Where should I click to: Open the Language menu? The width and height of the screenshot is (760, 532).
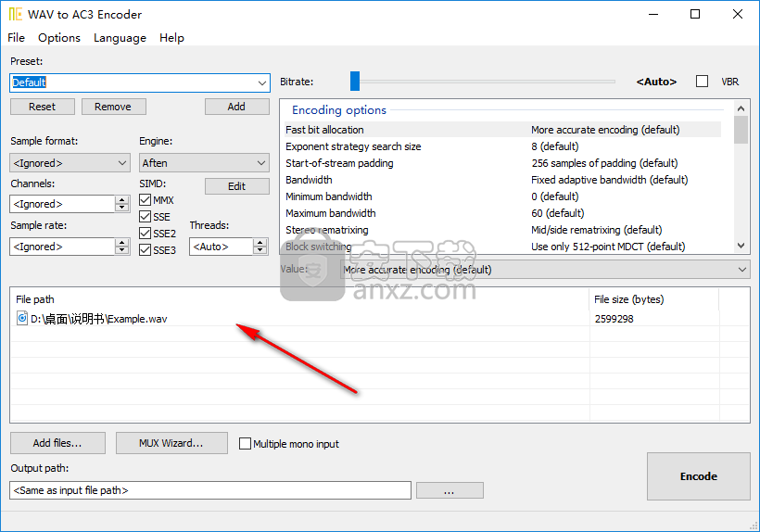(120, 38)
